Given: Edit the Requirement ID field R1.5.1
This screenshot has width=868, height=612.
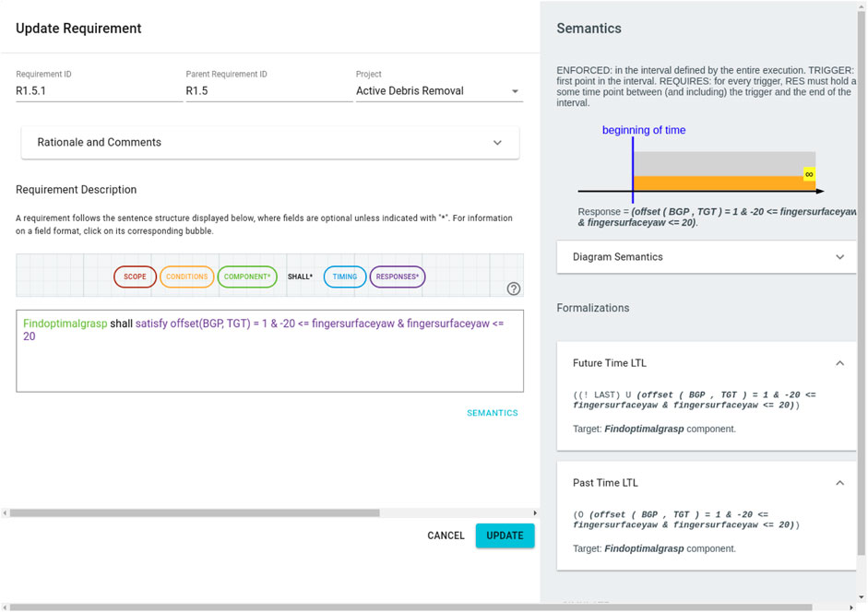Looking at the screenshot, I should click(x=99, y=90).
